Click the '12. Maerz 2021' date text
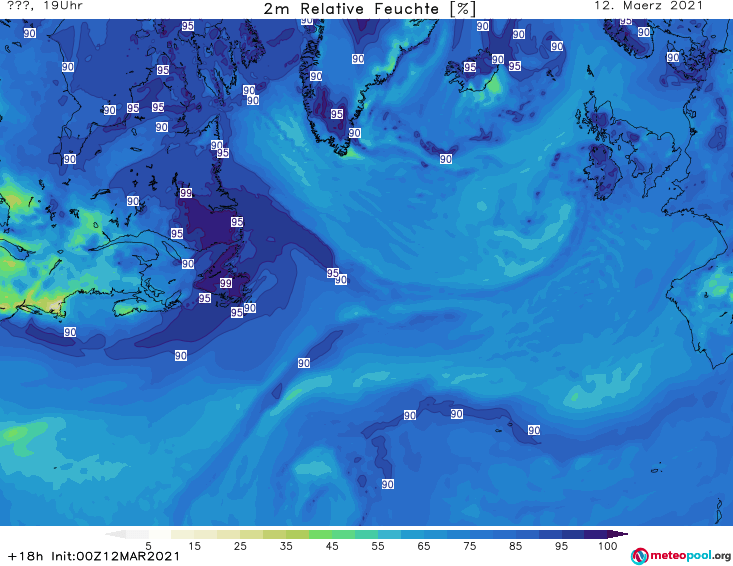Viewport: 733px width, 566px height. (x=648, y=6)
